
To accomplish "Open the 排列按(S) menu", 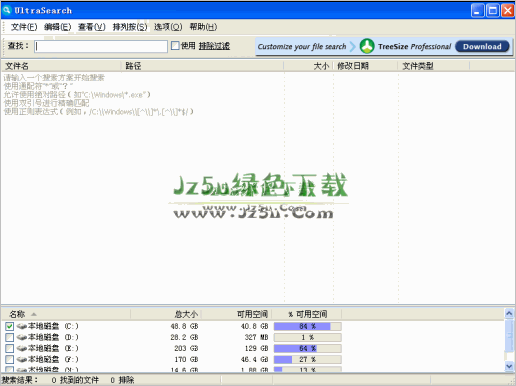I will (x=130, y=27).
